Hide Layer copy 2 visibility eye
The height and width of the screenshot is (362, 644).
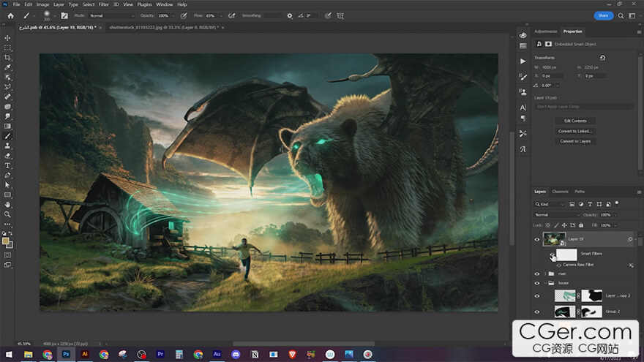(537, 296)
